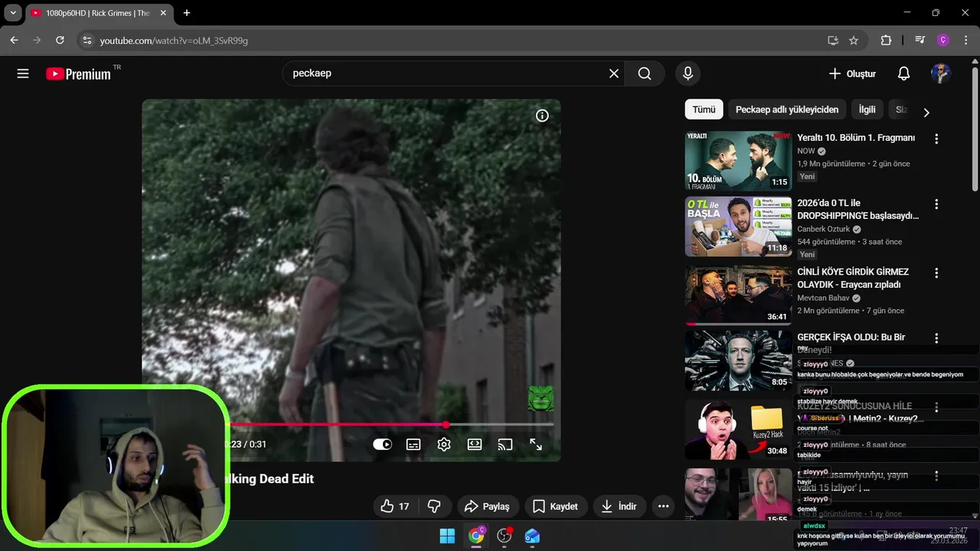Start voice search with the microphone
Screen dimensions: 980x551
(688, 73)
